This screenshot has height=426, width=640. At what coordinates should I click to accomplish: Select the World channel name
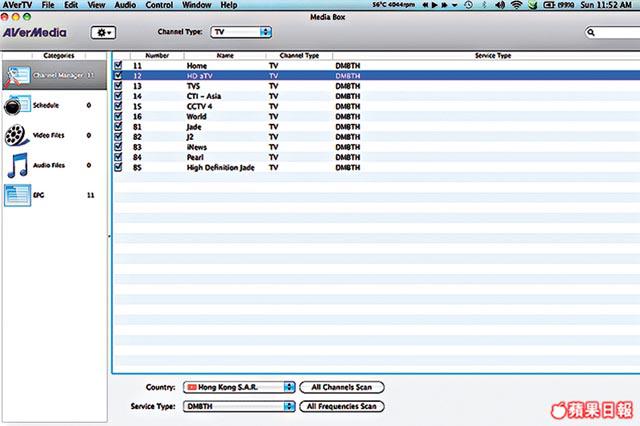[196, 117]
